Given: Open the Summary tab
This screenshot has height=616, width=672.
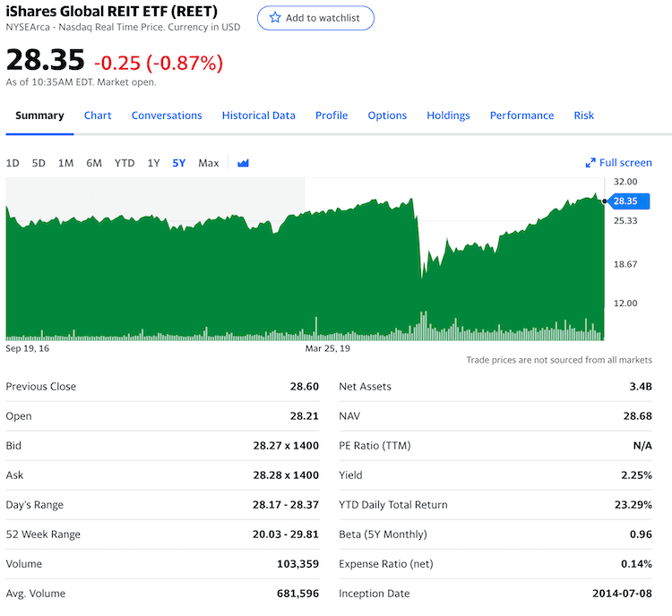Looking at the screenshot, I should 39,115.
